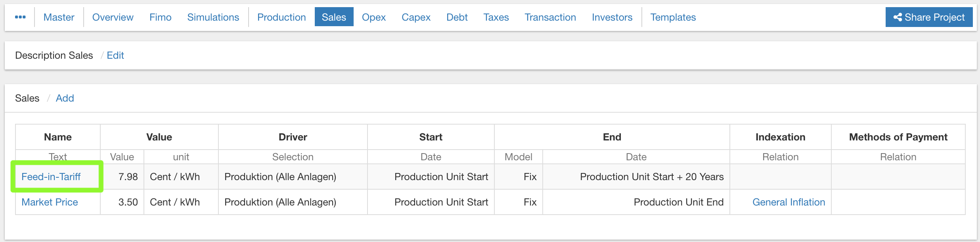Go to the Fimo tab

(160, 17)
